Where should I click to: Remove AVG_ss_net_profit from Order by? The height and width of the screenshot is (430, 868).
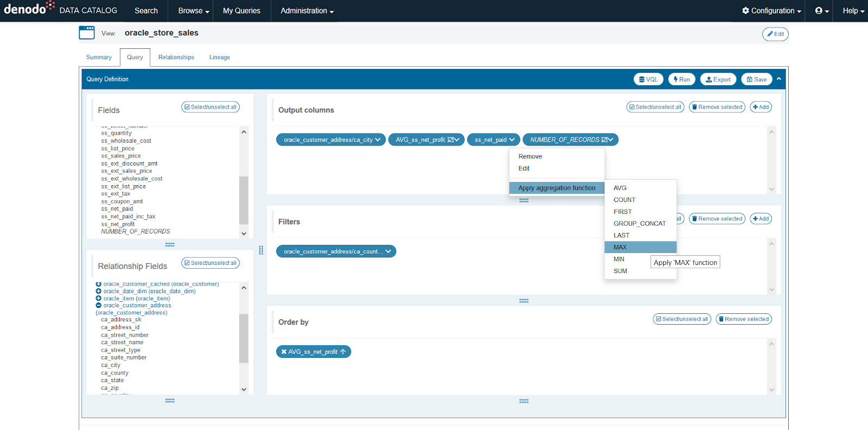coord(284,352)
